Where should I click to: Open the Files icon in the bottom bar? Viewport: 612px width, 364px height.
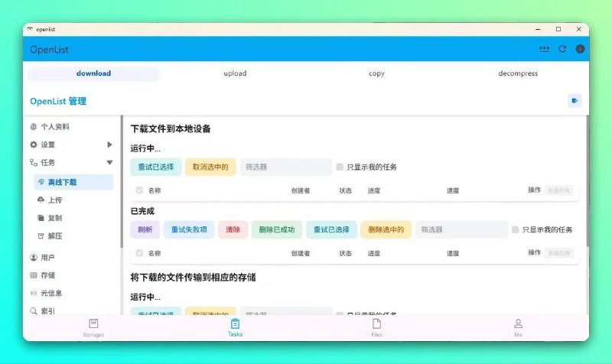click(376, 324)
